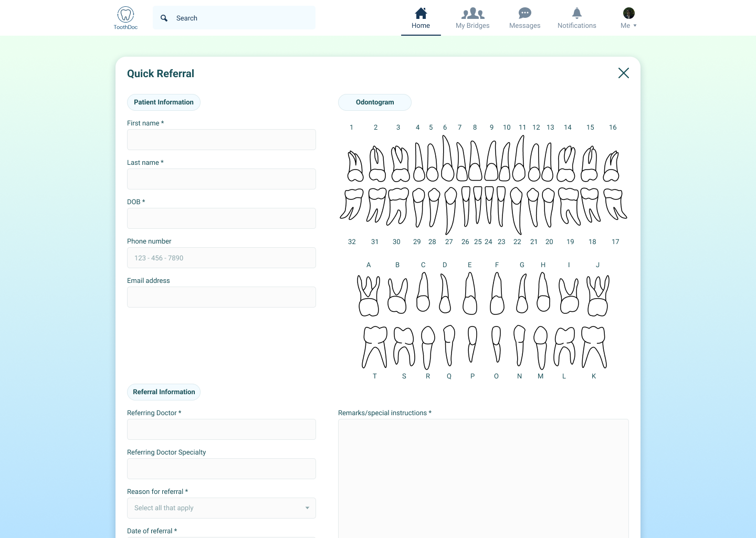Select upper tooth 11 canine
756x538 pixels.
click(519, 159)
